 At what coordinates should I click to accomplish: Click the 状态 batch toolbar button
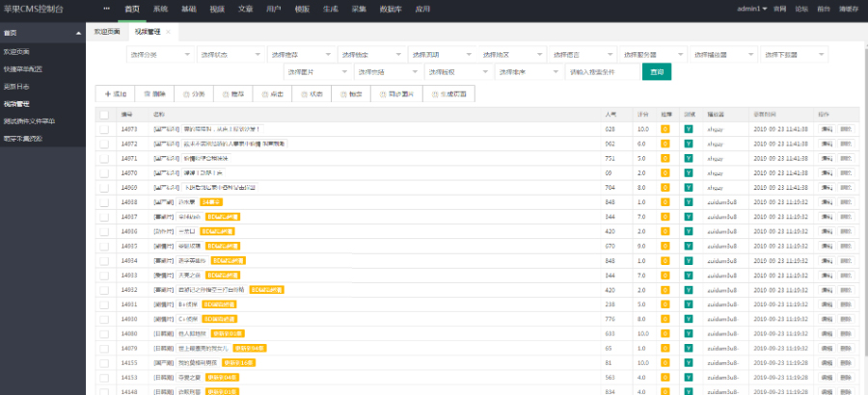312,94
